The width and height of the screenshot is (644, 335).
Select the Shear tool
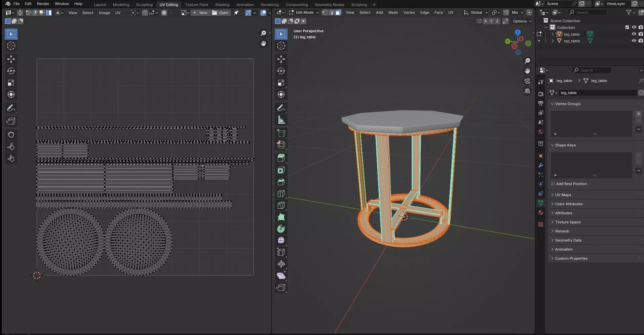click(281, 276)
